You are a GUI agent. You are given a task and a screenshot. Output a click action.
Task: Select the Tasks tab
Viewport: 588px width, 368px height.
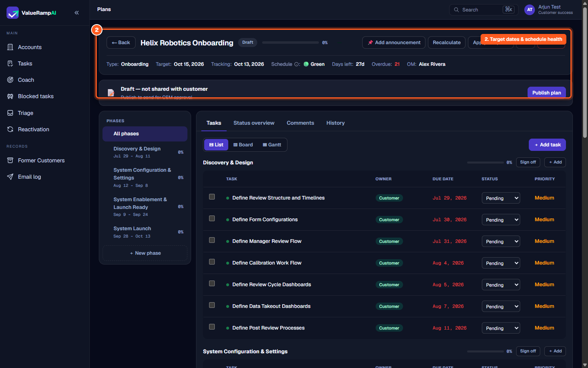[x=214, y=123]
